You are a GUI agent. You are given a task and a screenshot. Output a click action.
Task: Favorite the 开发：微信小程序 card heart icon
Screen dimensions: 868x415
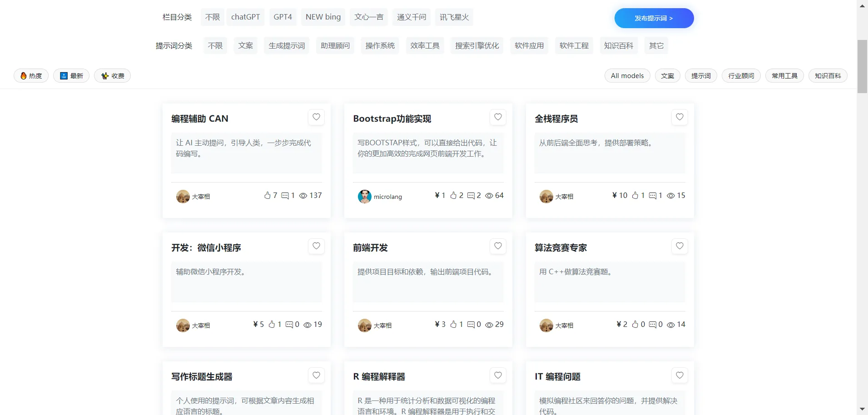[316, 246]
